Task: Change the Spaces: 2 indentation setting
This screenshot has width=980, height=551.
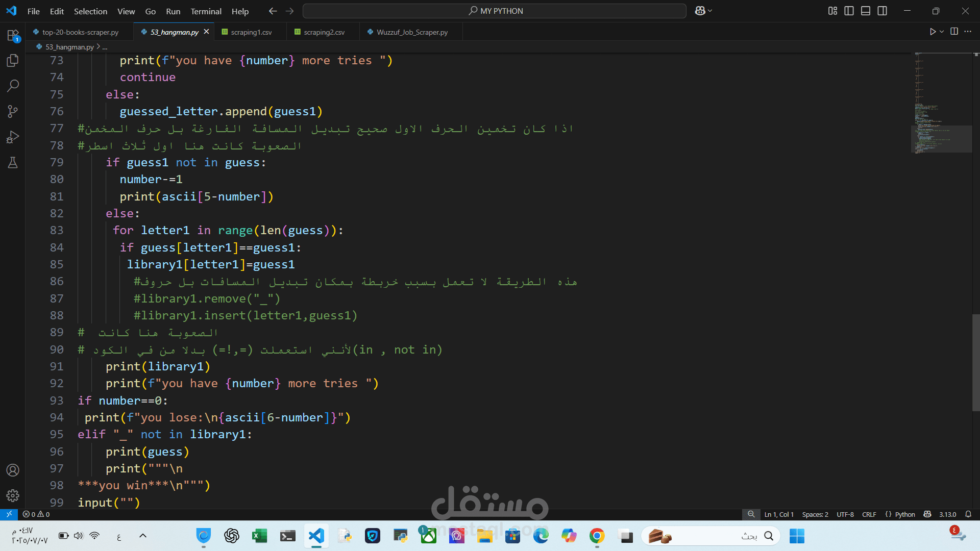Action: coord(815,514)
